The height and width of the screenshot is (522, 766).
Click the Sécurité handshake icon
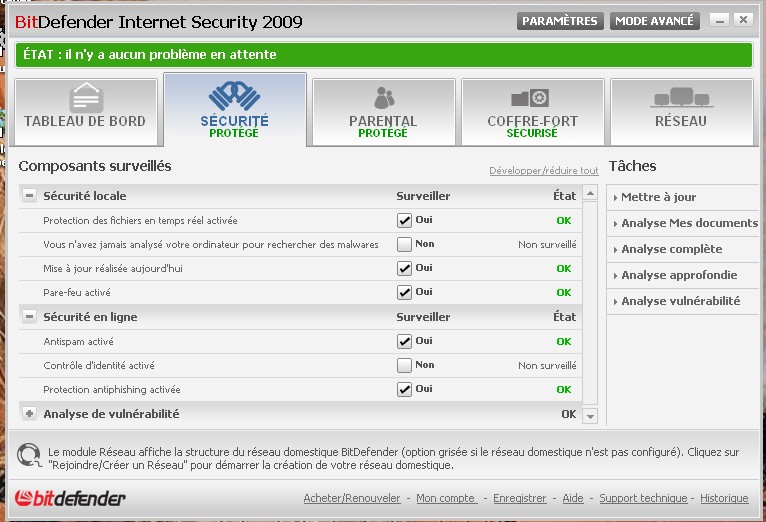click(234, 96)
